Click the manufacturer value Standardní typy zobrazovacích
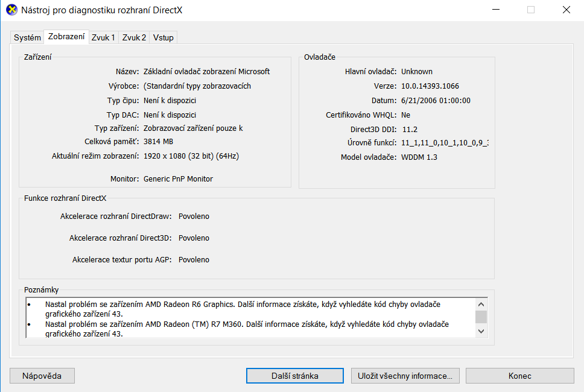 [x=197, y=86]
